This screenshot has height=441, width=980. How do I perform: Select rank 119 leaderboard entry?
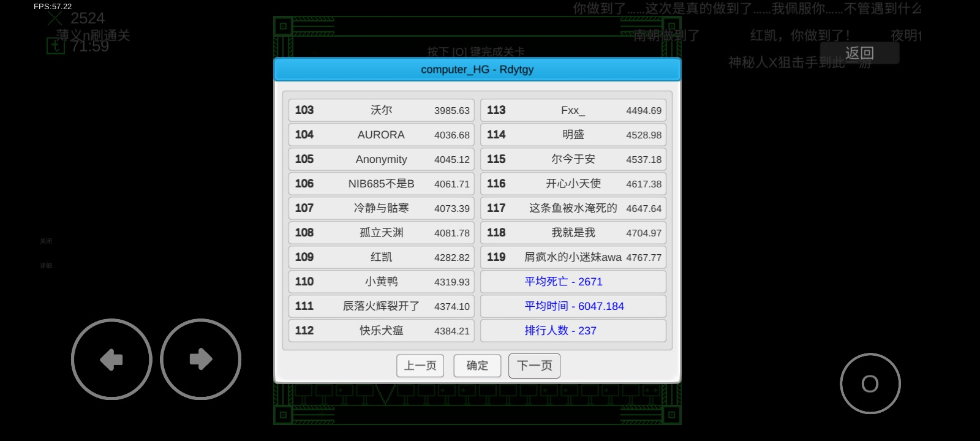click(573, 257)
